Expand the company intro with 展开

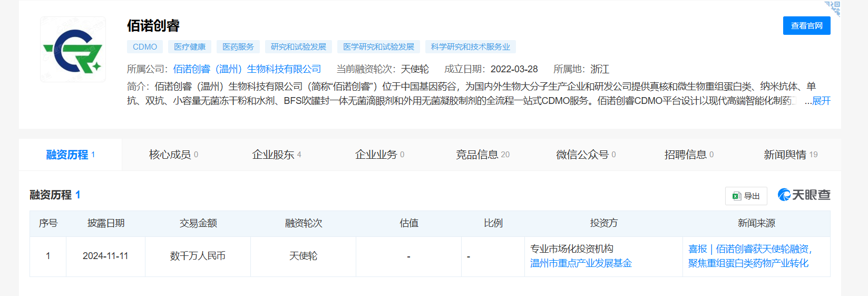click(821, 101)
